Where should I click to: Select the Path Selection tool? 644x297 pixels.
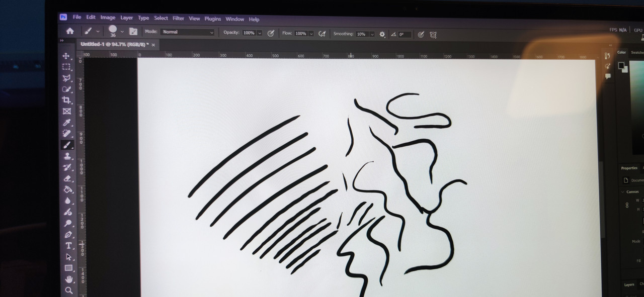(x=68, y=257)
